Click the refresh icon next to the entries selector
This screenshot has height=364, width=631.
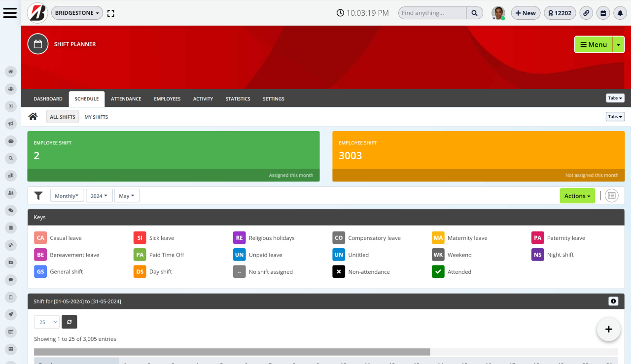coord(69,322)
